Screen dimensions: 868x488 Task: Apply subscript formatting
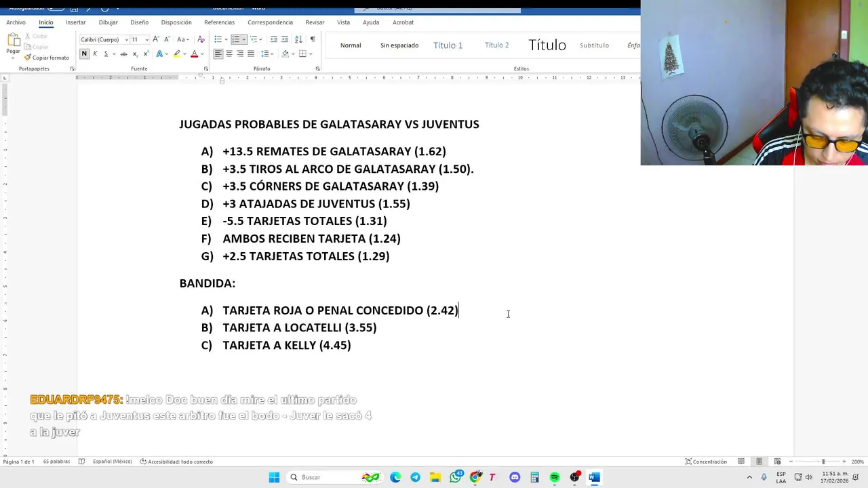tap(135, 54)
